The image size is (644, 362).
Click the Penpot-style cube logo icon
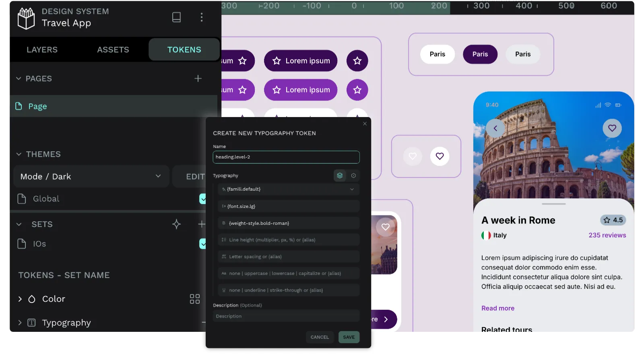[x=26, y=18]
